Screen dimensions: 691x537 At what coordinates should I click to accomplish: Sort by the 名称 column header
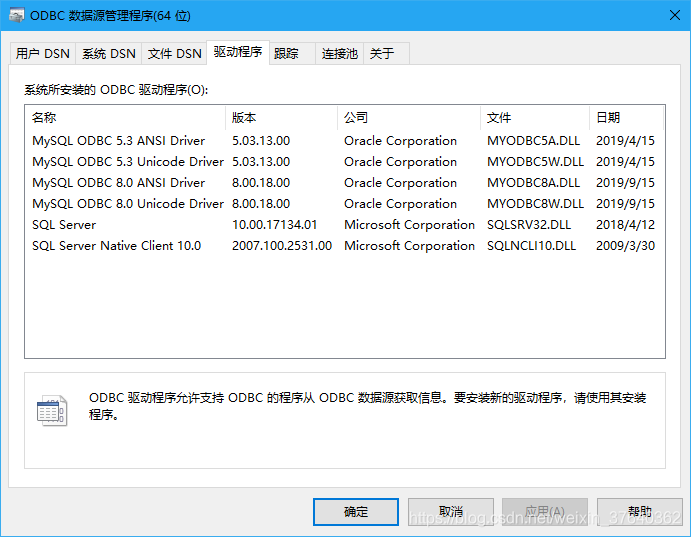125,118
